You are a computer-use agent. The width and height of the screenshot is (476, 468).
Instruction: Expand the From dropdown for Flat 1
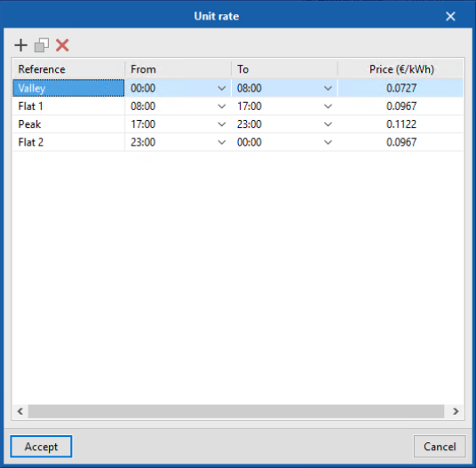pyautogui.click(x=222, y=107)
